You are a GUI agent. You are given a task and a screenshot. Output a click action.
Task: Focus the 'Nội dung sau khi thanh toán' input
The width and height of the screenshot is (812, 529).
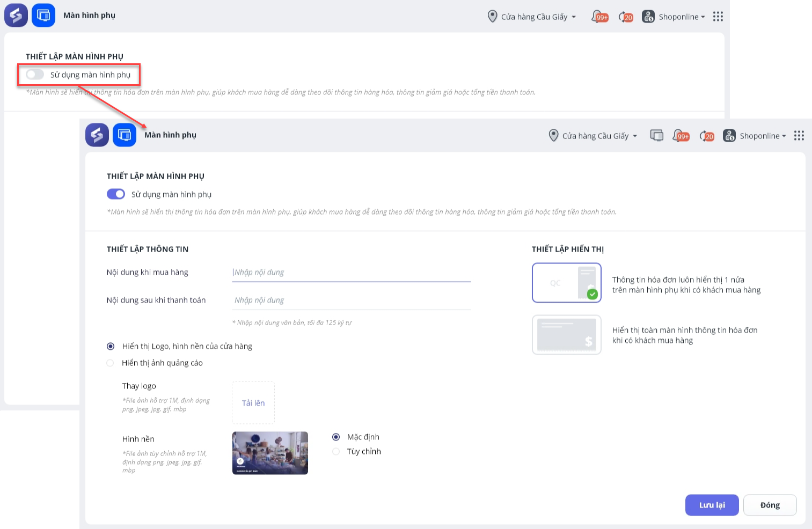(x=352, y=300)
